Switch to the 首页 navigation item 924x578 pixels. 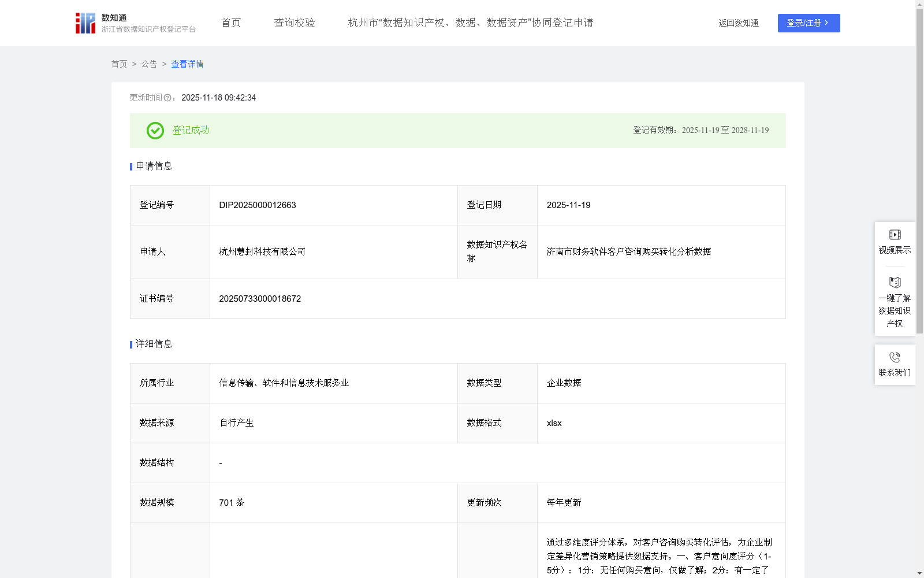[x=230, y=23]
